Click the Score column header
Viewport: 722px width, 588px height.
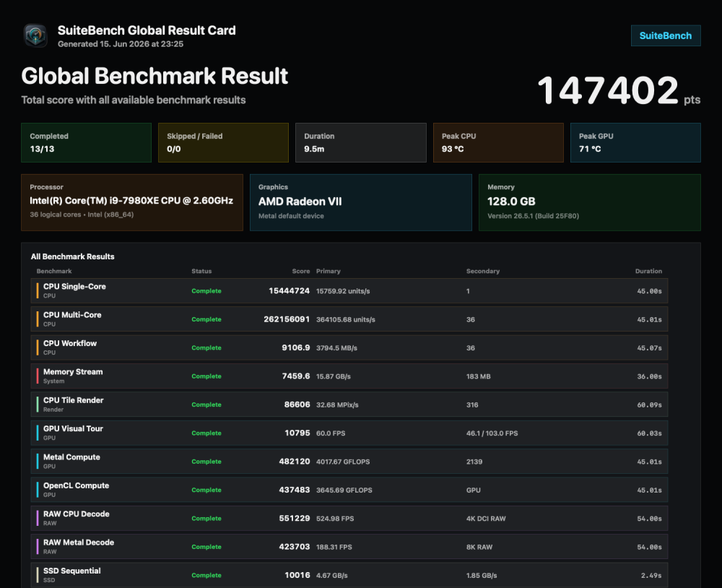[300, 271]
